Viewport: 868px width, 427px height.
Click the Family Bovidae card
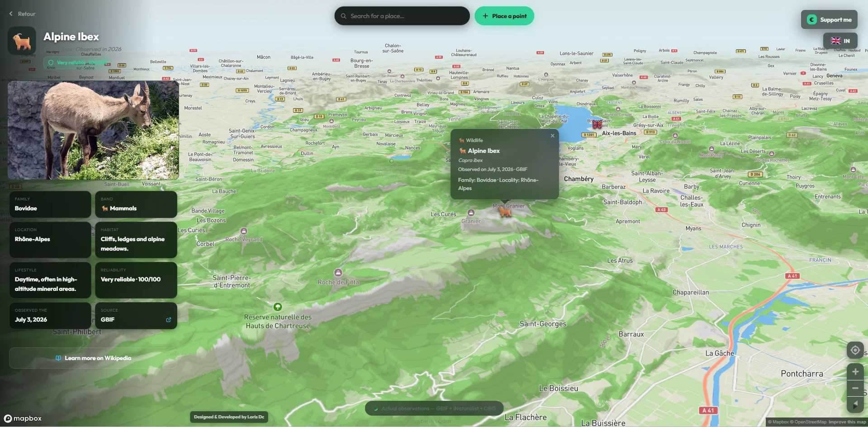[50, 204]
